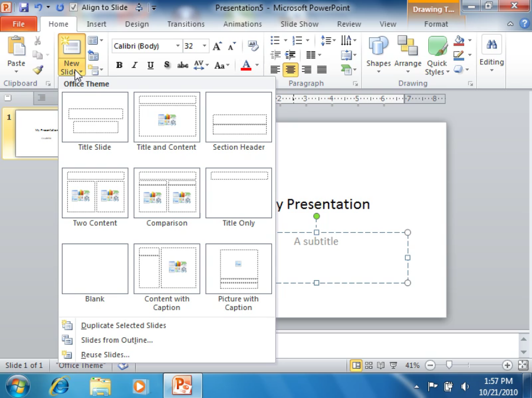Choose Duplicate Selected Slides from menu
532x398 pixels.
point(123,325)
